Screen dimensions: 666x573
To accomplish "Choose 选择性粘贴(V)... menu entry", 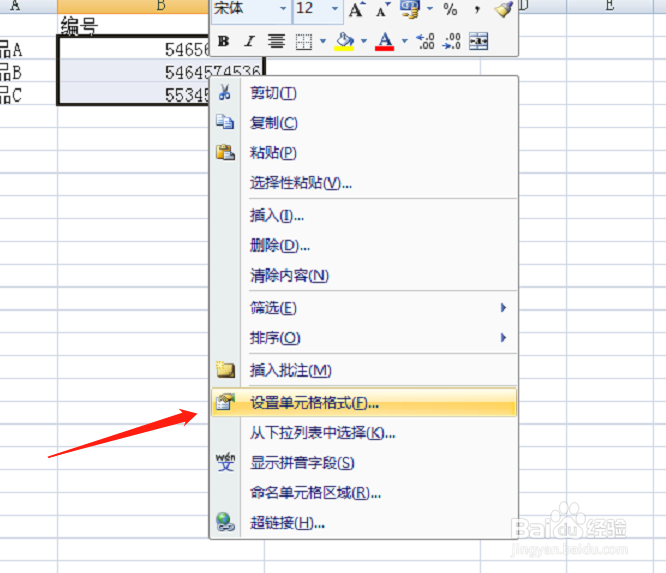I will click(x=364, y=183).
